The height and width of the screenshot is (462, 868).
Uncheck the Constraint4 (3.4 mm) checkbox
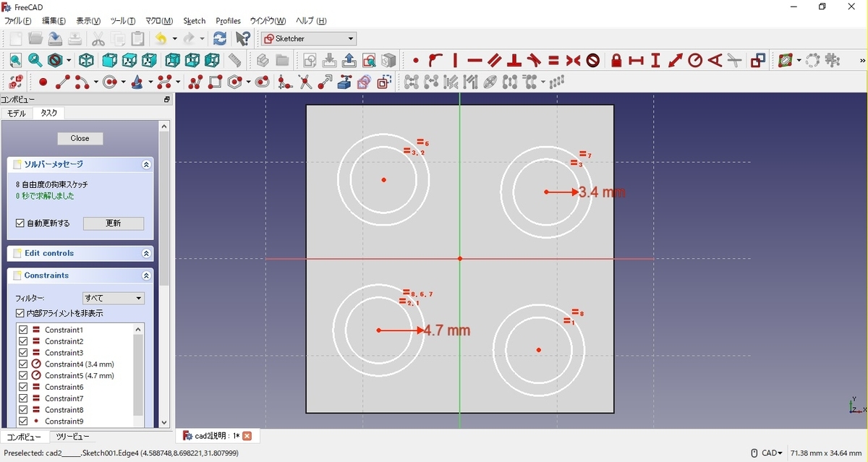click(23, 364)
